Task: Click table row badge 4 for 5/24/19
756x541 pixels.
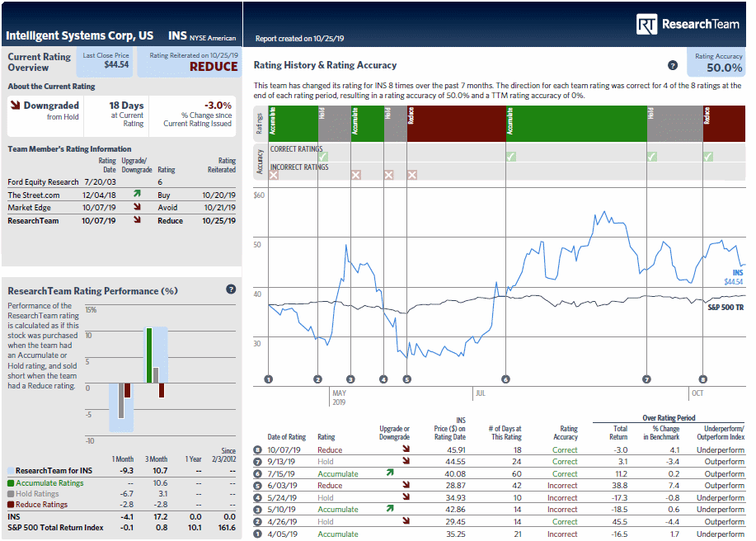Action: pyautogui.click(x=257, y=497)
